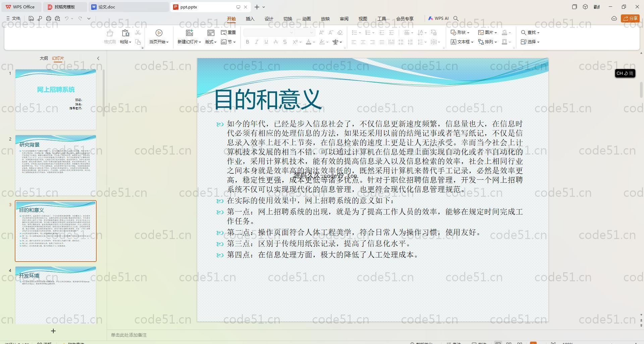This screenshot has height=344, width=644.
Task: Toggle text shadow S button
Action: point(285,42)
